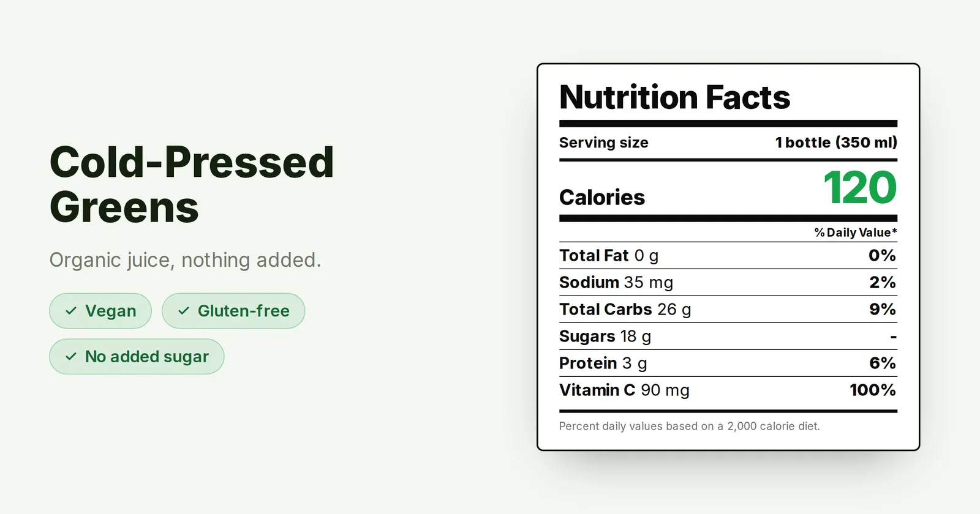Click the Cold-Pressed Greens heading
The width and height of the screenshot is (980, 514).
coord(192,184)
